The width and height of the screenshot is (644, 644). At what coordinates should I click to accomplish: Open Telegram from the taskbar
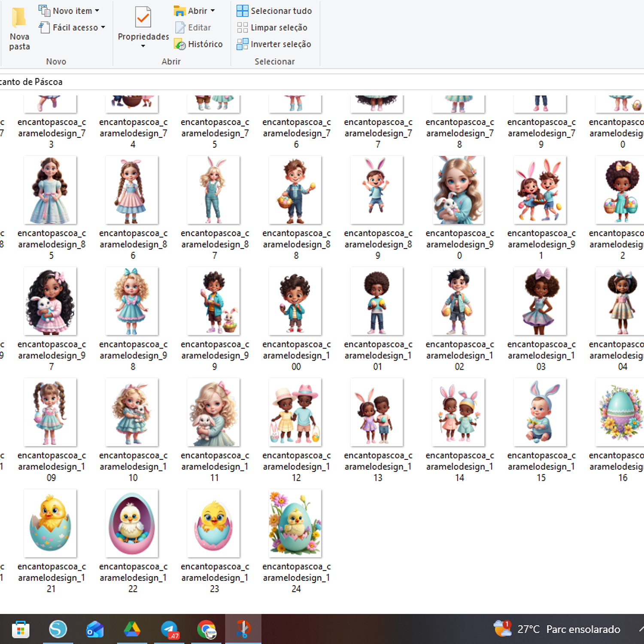click(x=170, y=629)
